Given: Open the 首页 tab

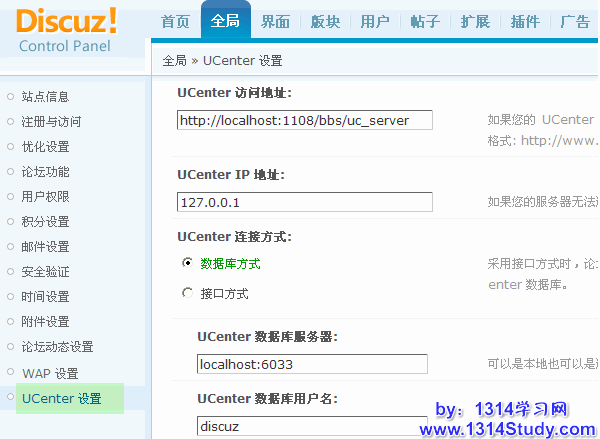Looking at the screenshot, I should 175,22.
